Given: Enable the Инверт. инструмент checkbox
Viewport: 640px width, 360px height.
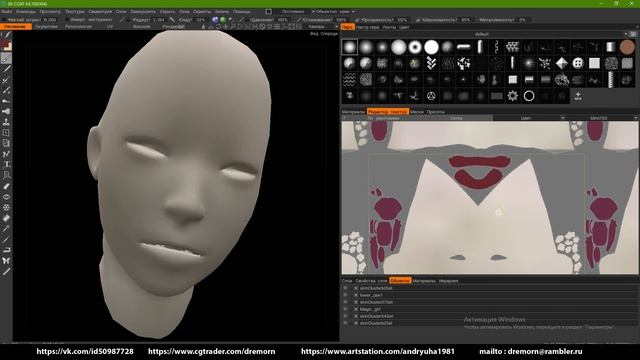Looking at the screenshot, I should tap(67, 20).
